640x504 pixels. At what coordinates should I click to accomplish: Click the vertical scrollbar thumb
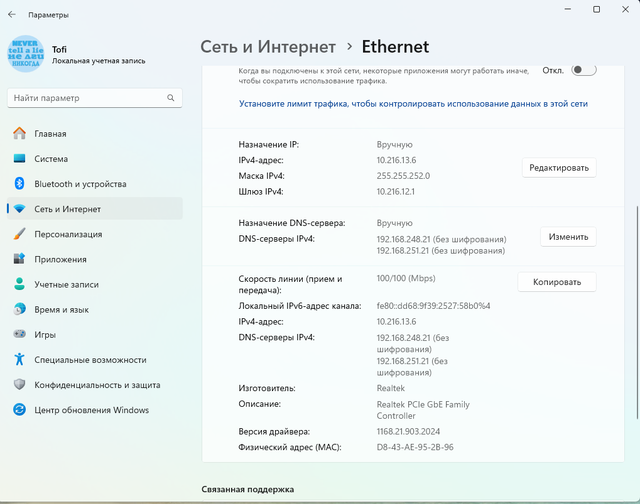coord(637,312)
